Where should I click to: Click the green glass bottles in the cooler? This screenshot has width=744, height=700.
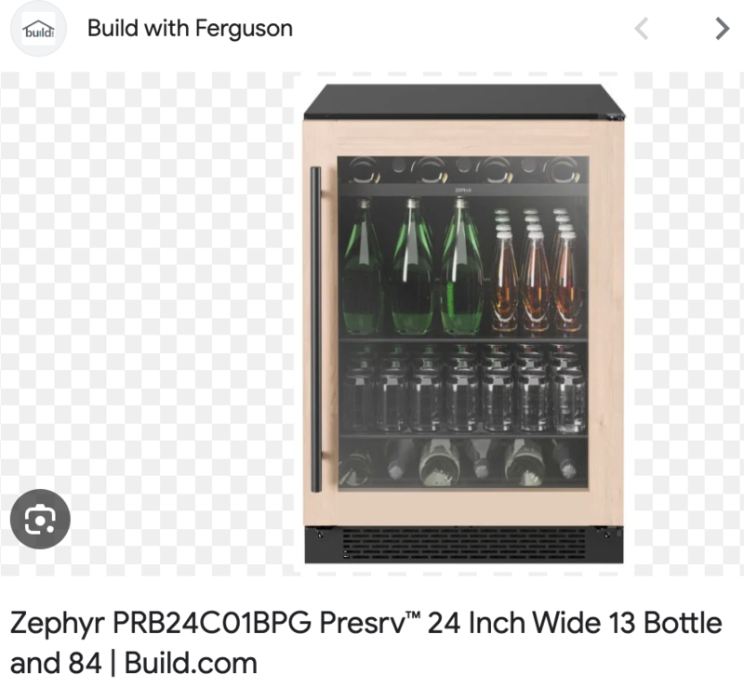coord(412,266)
